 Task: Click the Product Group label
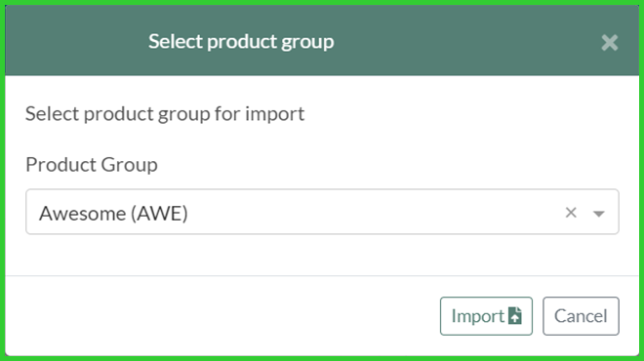coord(92,165)
